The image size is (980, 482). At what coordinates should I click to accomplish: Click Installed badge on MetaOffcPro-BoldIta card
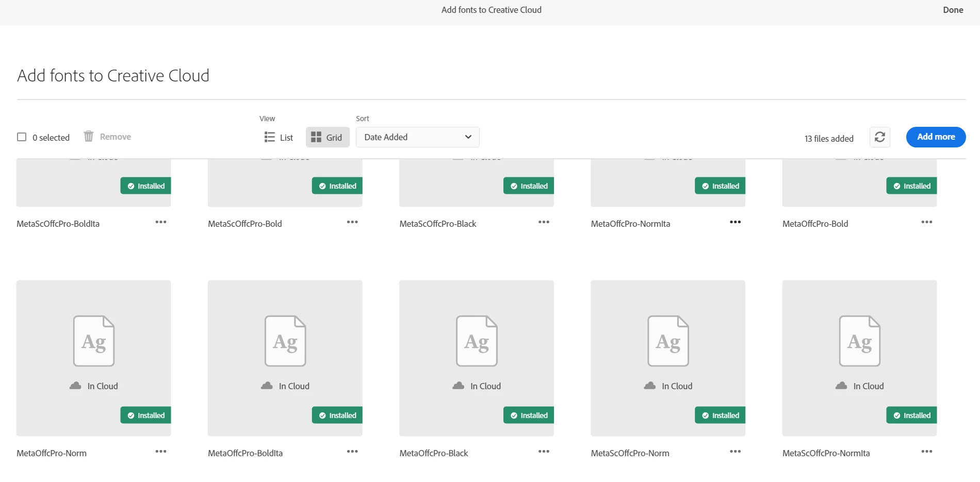[337, 415]
